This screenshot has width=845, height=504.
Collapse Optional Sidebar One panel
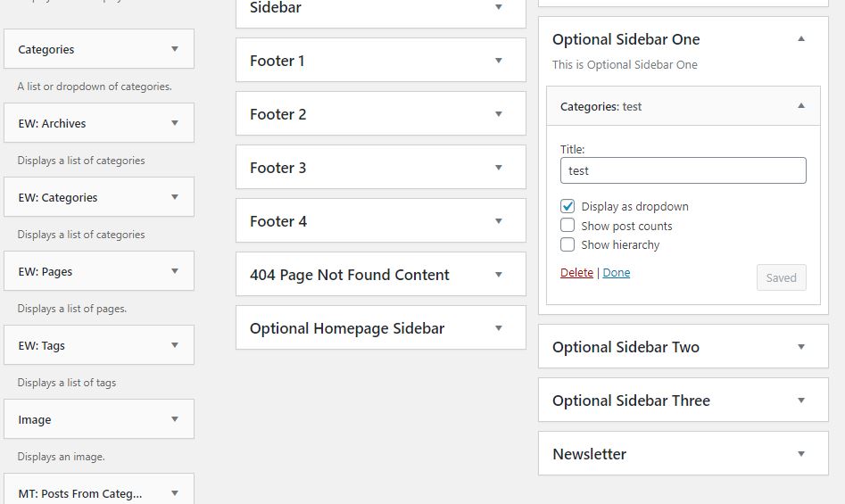pos(800,39)
